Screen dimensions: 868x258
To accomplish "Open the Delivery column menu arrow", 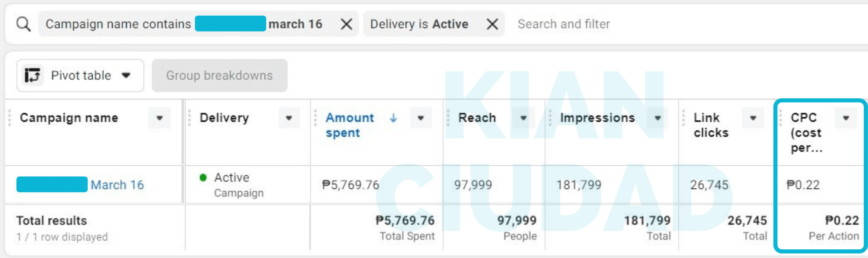I will (x=289, y=118).
